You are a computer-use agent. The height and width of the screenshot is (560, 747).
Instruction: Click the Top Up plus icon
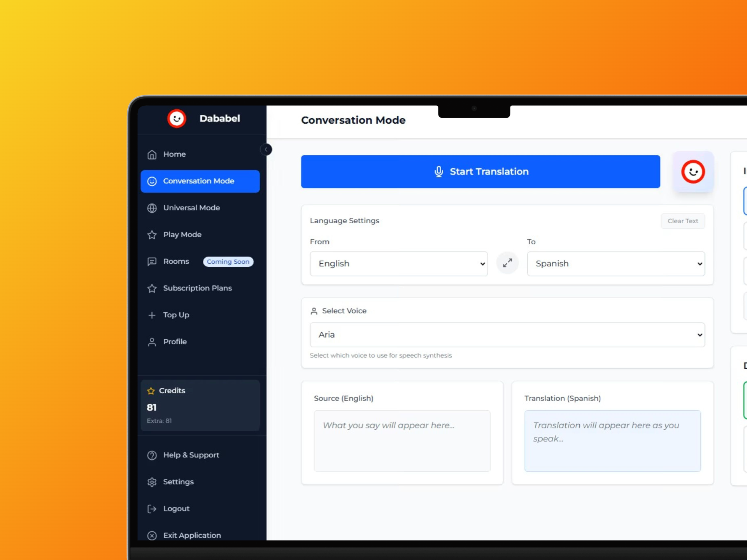tap(152, 315)
